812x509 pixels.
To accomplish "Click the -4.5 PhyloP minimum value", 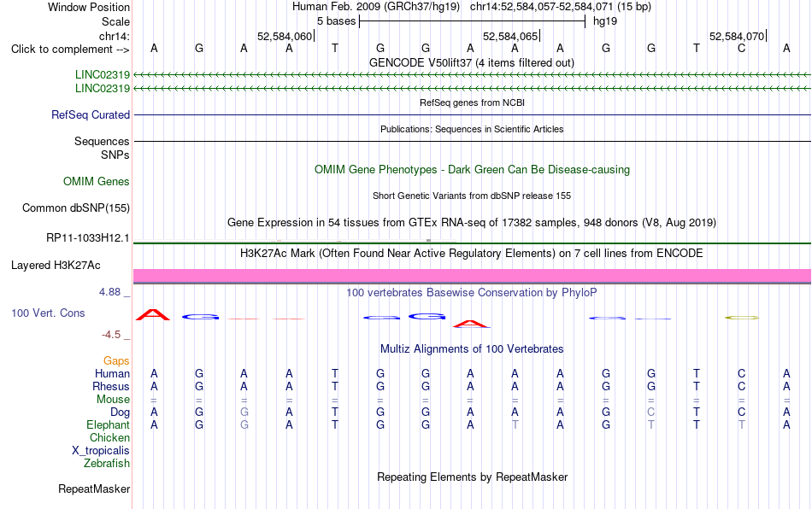I will point(111,335).
